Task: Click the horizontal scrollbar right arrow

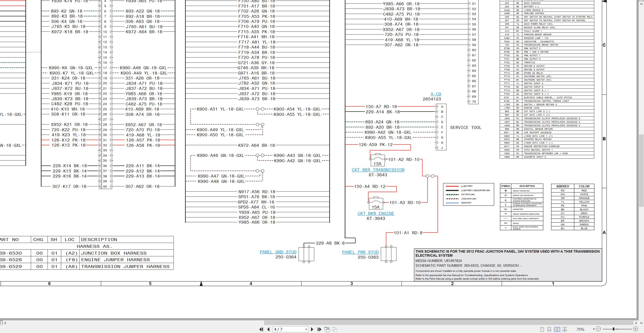Action: click(636, 323)
